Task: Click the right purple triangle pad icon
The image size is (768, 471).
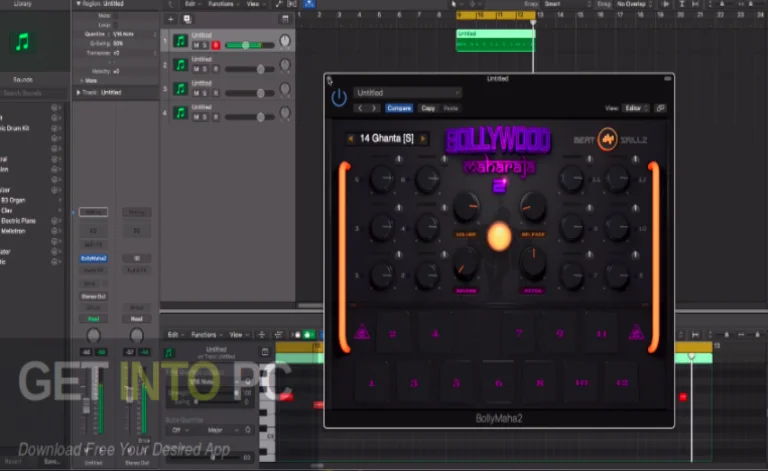Action: point(636,332)
